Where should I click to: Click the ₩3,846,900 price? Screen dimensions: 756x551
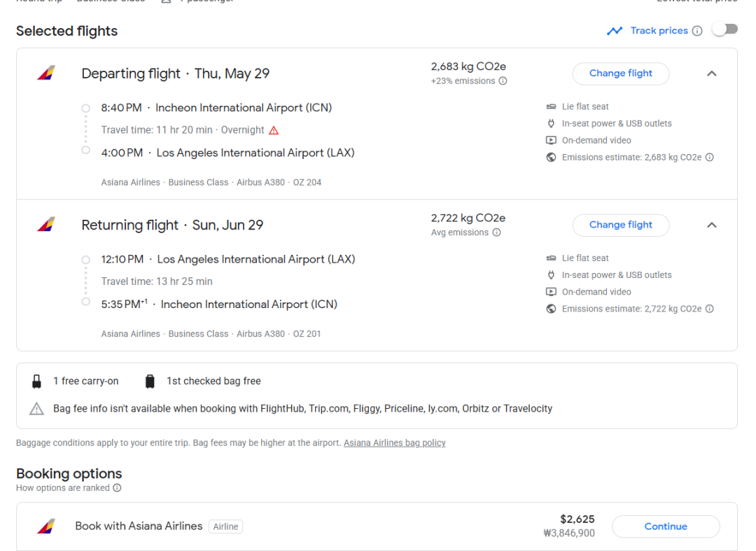click(x=569, y=533)
